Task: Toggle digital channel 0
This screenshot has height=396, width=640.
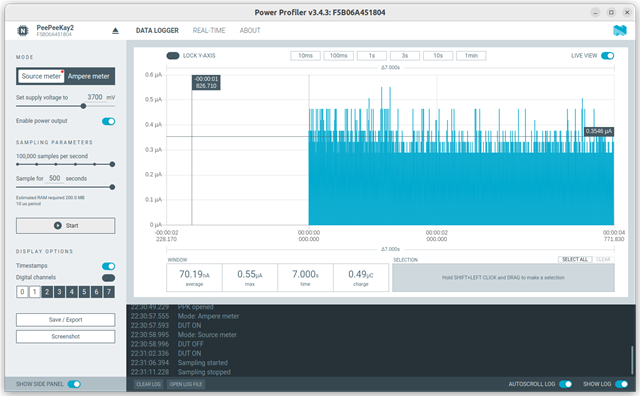Action: (x=22, y=292)
